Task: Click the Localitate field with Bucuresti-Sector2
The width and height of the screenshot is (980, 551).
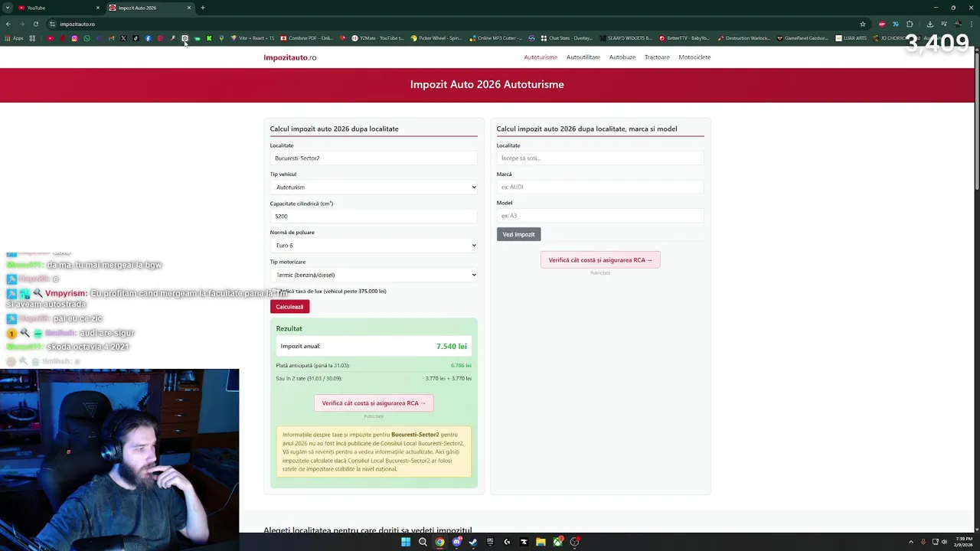Action: pyautogui.click(x=374, y=158)
